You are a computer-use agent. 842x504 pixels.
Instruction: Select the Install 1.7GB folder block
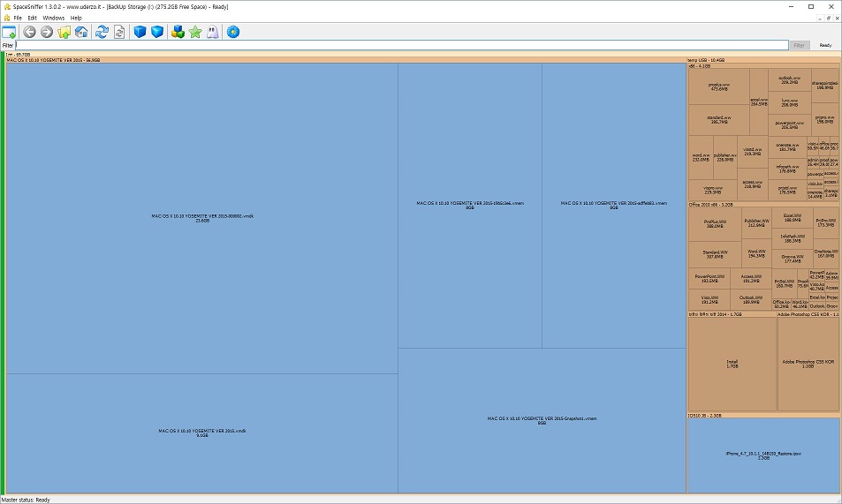click(x=732, y=364)
